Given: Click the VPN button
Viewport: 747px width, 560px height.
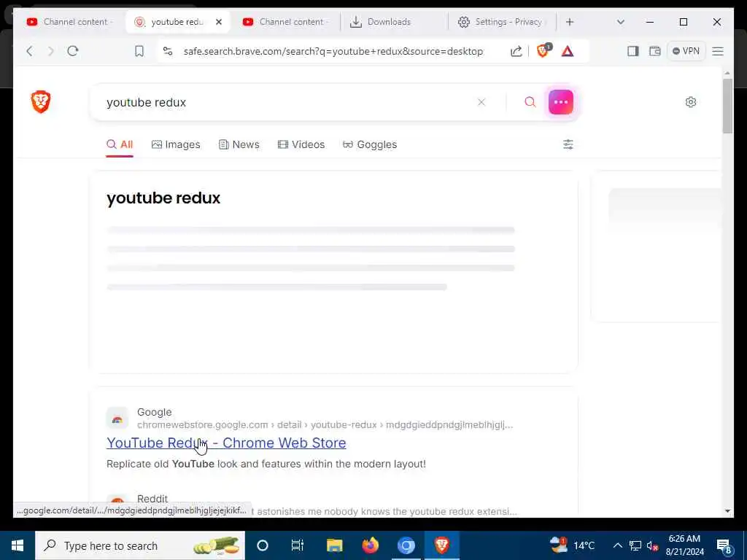Looking at the screenshot, I should point(686,51).
